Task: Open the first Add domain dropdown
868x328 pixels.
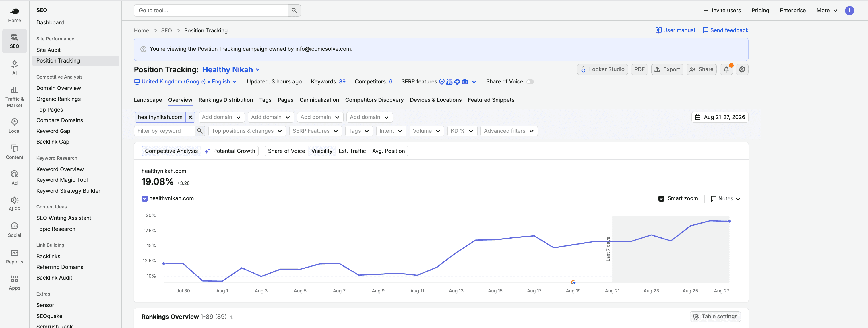Action: [x=221, y=117]
